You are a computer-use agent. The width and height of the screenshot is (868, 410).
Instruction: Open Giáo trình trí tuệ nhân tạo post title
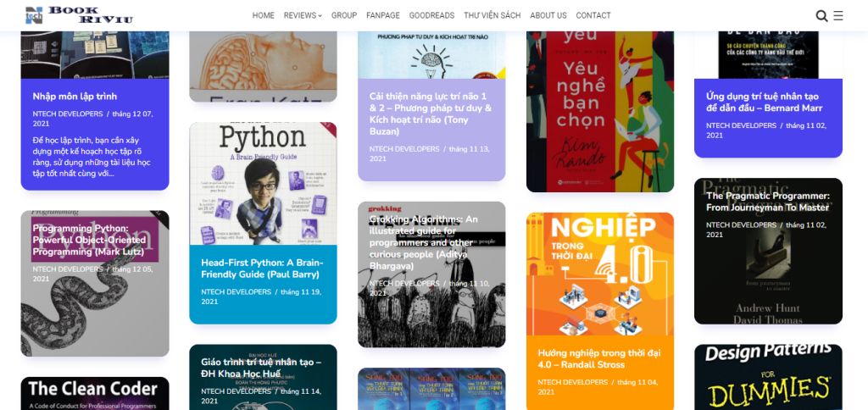tap(261, 368)
